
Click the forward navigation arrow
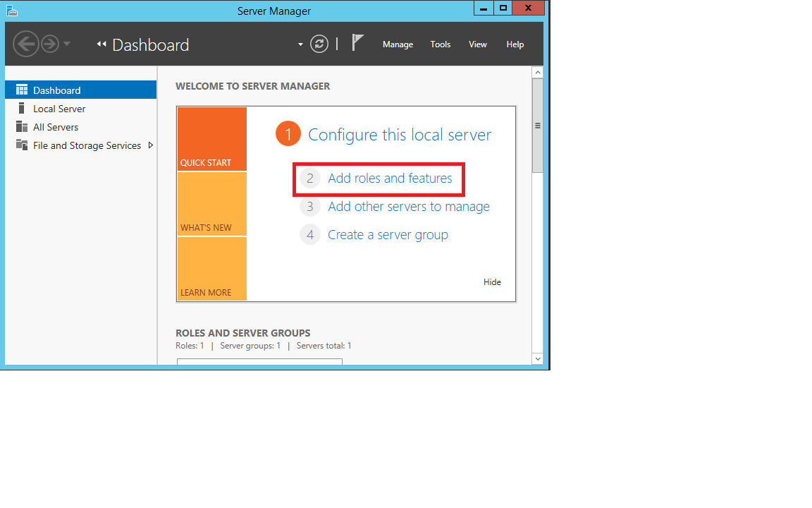pyautogui.click(x=50, y=44)
